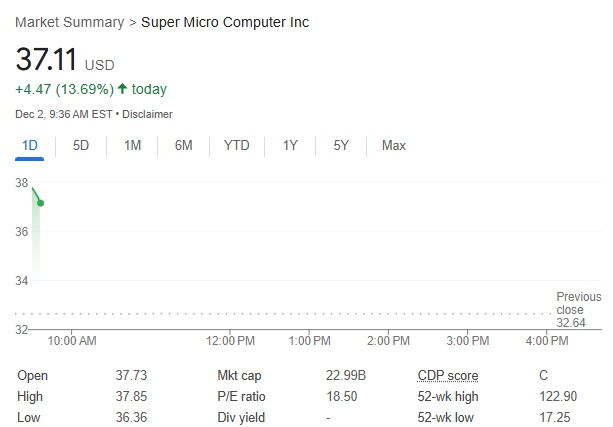Show the 1Y price chart
Screen dimensions: 613x427
tap(290, 146)
